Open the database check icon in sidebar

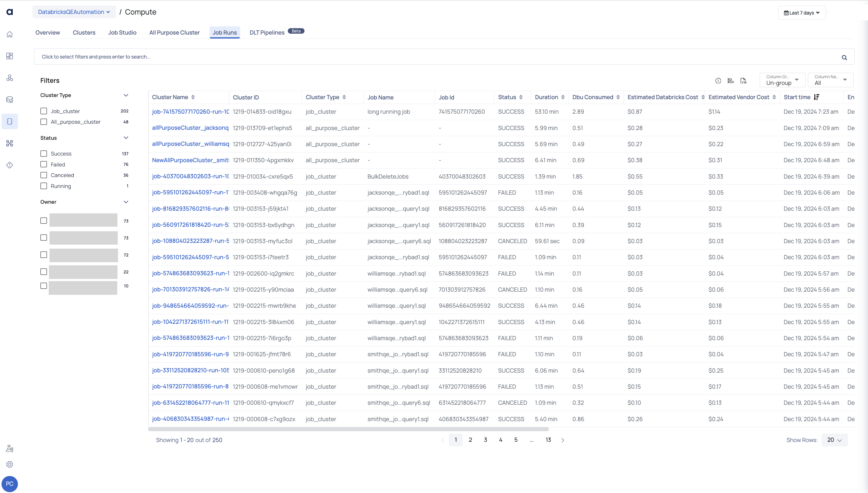pos(10,99)
